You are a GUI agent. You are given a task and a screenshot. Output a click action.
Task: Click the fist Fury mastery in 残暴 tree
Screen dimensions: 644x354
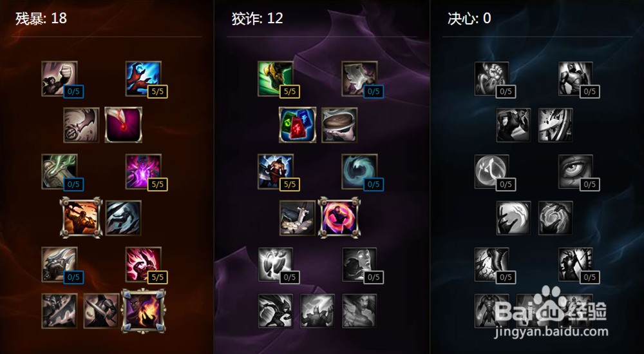(59, 79)
